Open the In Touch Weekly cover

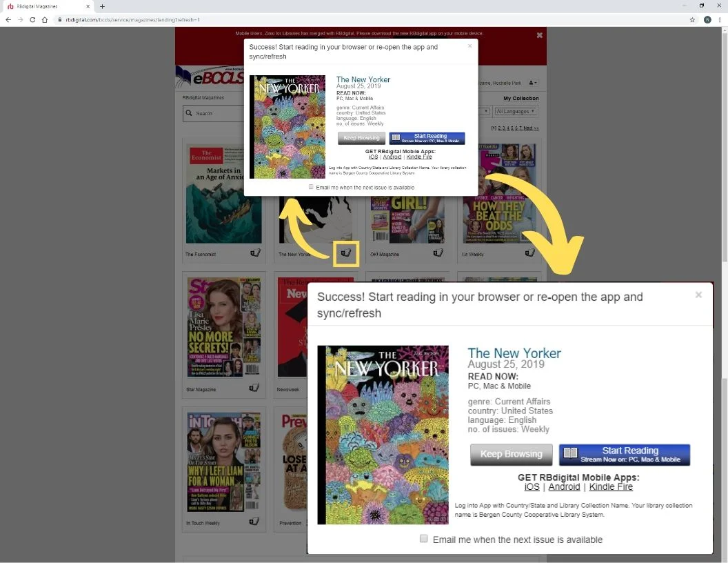point(224,462)
